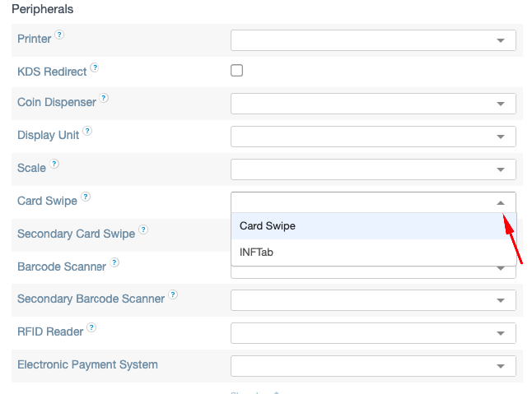Collapse the open Card Swipe dropdown
Image resolution: width=532 pixels, height=394 pixels.
pyautogui.click(x=500, y=202)
